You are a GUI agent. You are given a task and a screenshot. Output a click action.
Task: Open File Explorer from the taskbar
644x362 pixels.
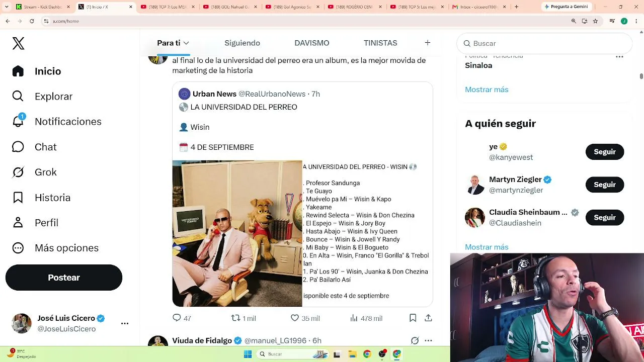(x=352, y=354)
